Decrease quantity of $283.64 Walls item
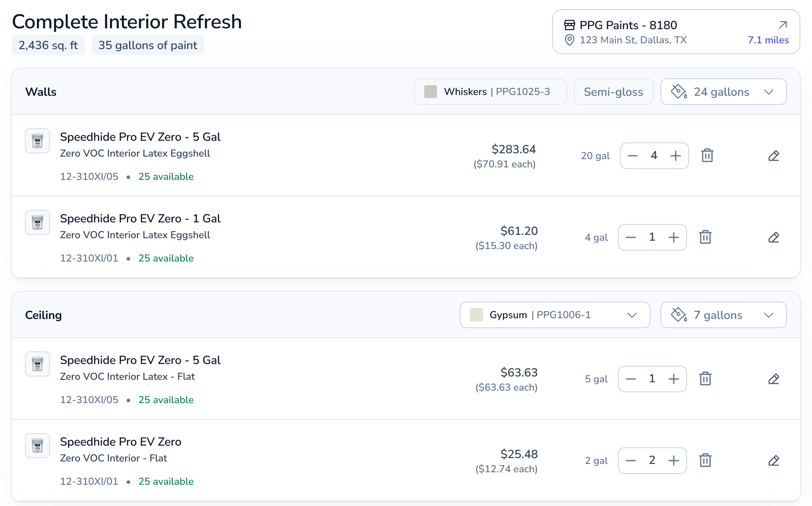Image resolution: width=812 pixels, height=506 pixels. [633, 156]
